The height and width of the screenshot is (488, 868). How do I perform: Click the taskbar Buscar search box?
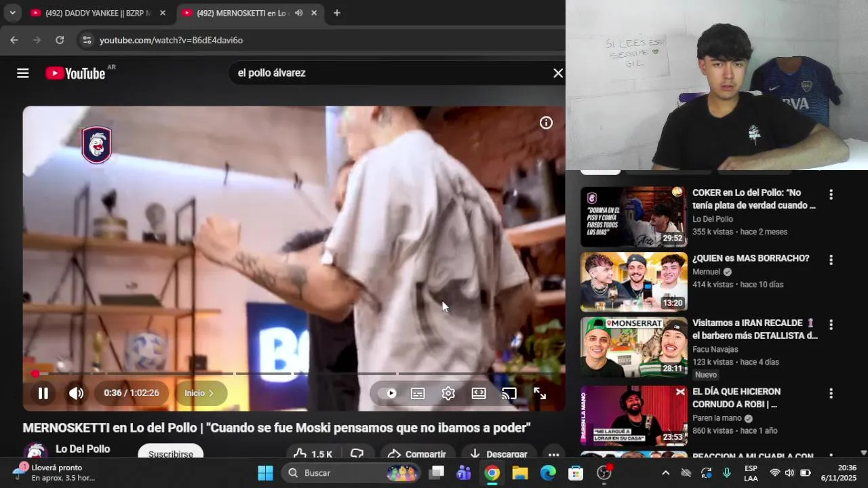(351, 472)
